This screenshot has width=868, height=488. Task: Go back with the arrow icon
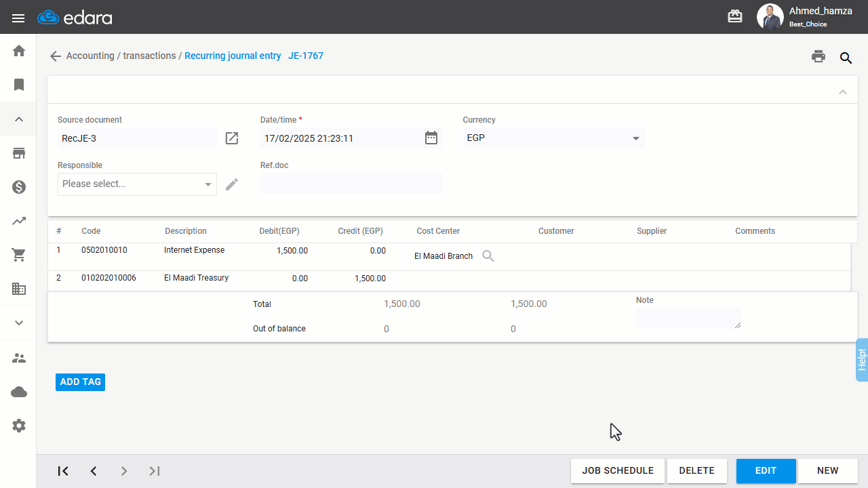pos(56,56)
